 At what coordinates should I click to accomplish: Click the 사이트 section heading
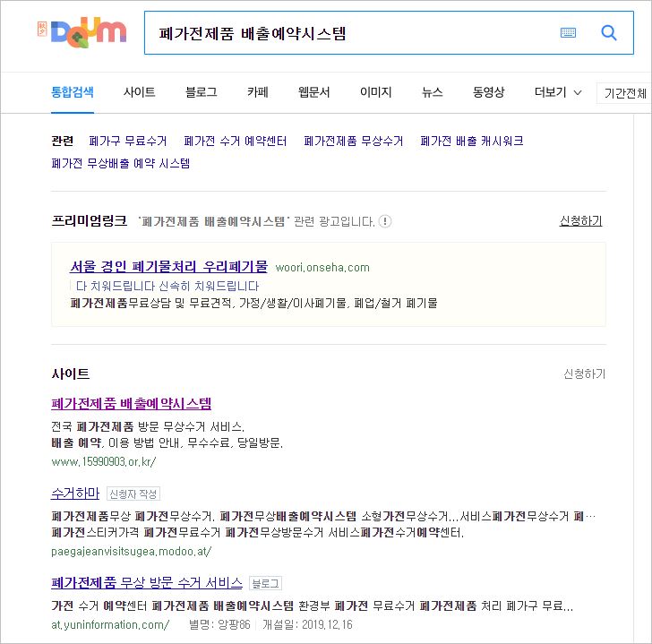tap(70, 374)
